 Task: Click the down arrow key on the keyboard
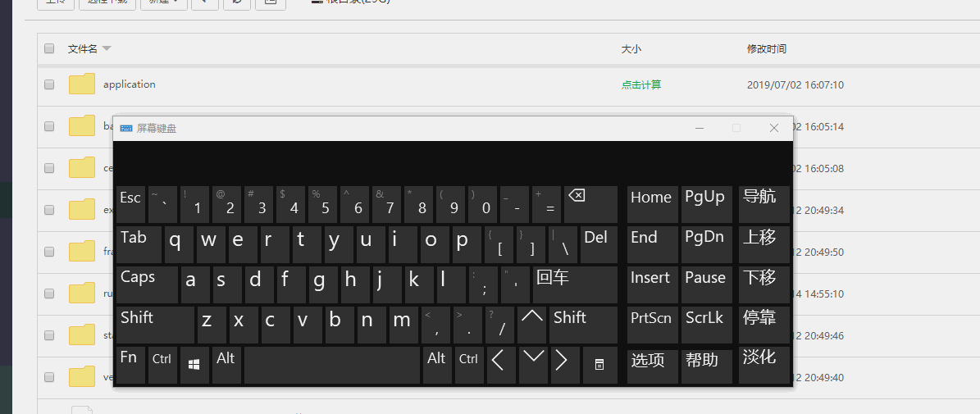click(533, 366)
